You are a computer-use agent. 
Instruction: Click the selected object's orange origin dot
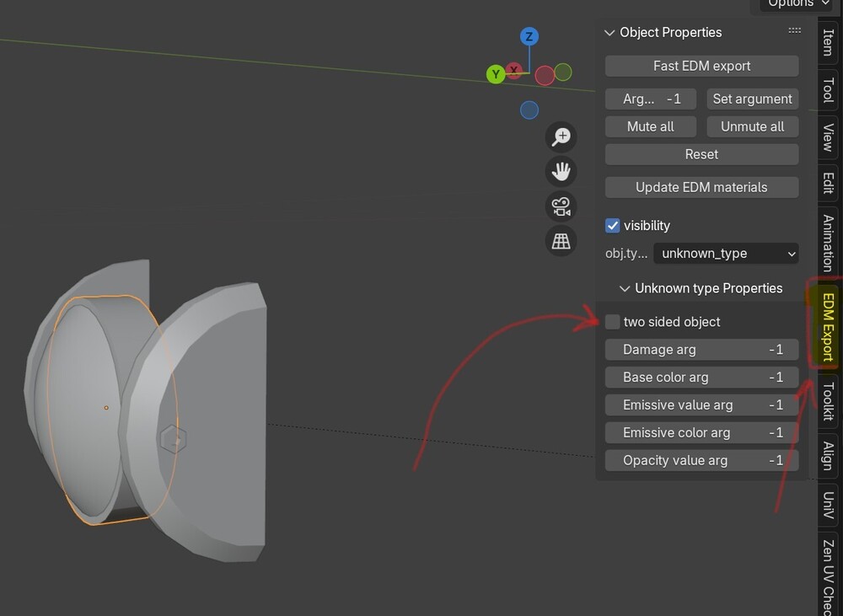[x=106, y=408]
